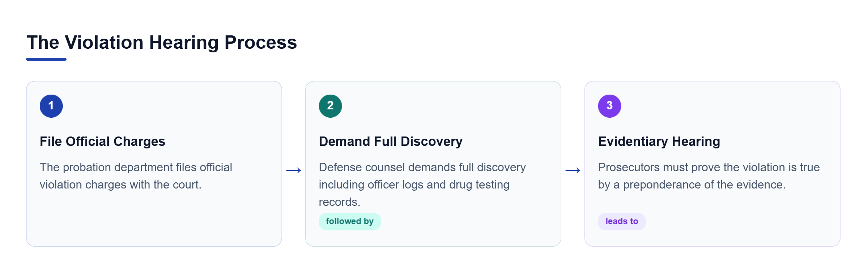Select the "followed by" tag
This screenshot has height=273, width=868.
(350, 221)
